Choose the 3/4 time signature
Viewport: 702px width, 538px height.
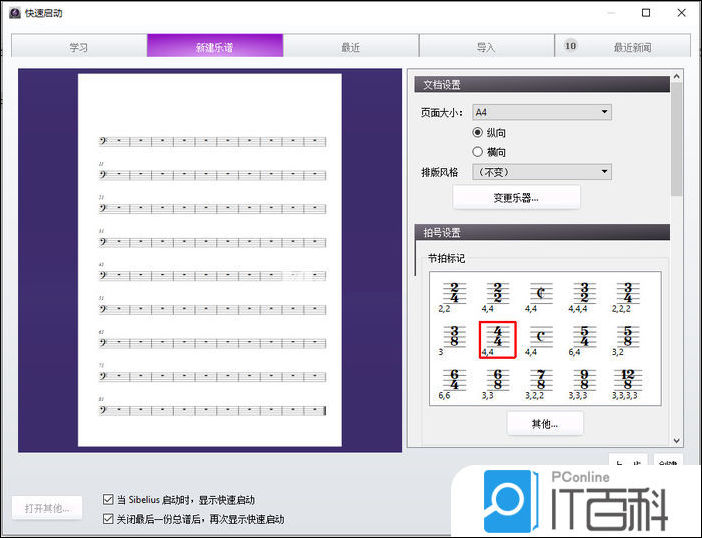click(626, 294)
